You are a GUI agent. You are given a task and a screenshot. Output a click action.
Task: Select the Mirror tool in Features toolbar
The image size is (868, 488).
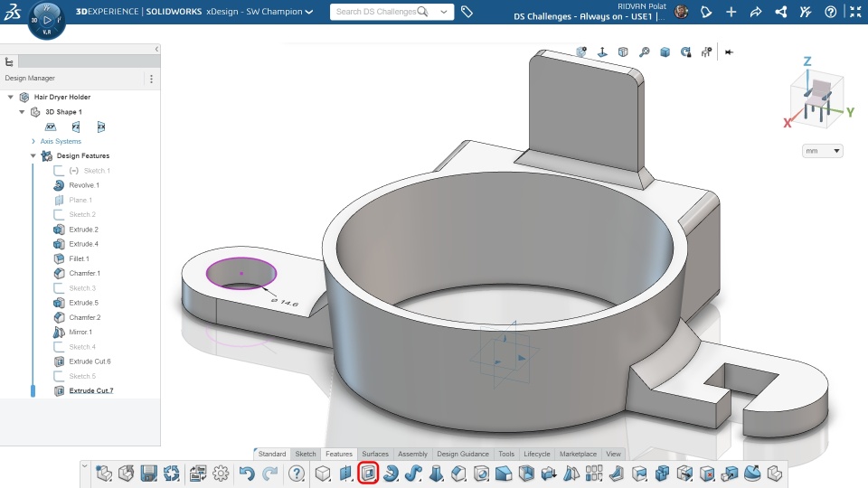(571, 474)
